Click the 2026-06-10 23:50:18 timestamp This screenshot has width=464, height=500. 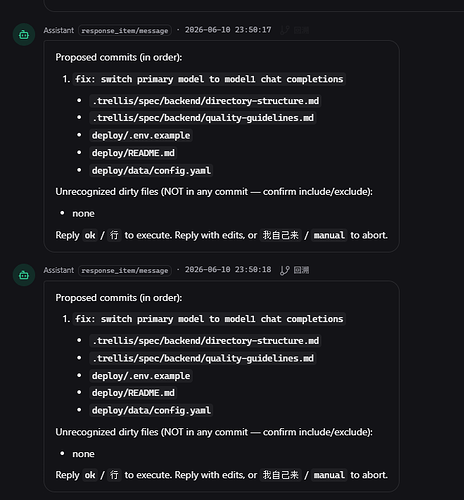(x=228, y=270)
